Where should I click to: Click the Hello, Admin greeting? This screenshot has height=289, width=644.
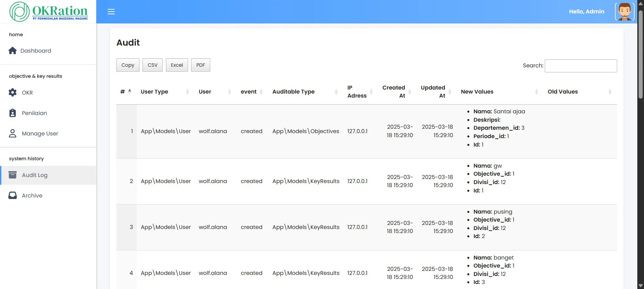tap(586, 12)
